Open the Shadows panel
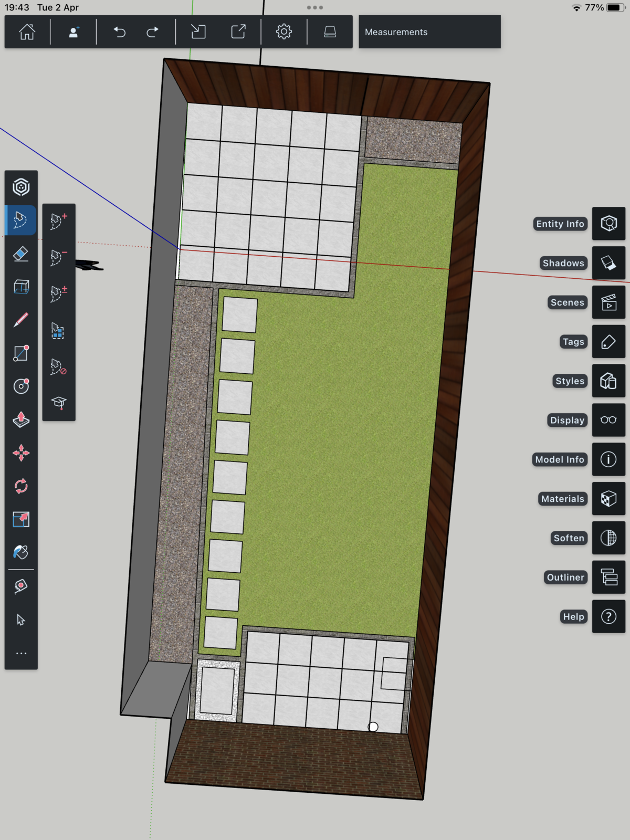This screenshot has width=630, height=840. point(608,263)
